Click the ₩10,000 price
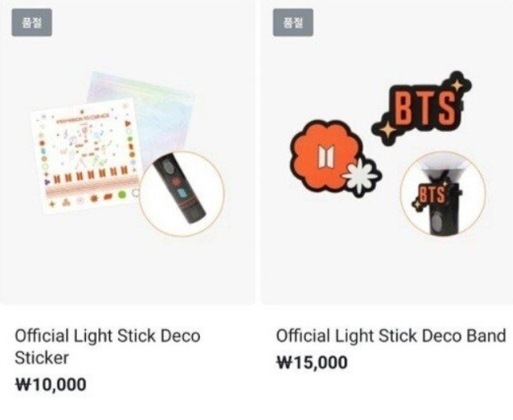This screenshot has width=513, height=420. pos(50,385)
